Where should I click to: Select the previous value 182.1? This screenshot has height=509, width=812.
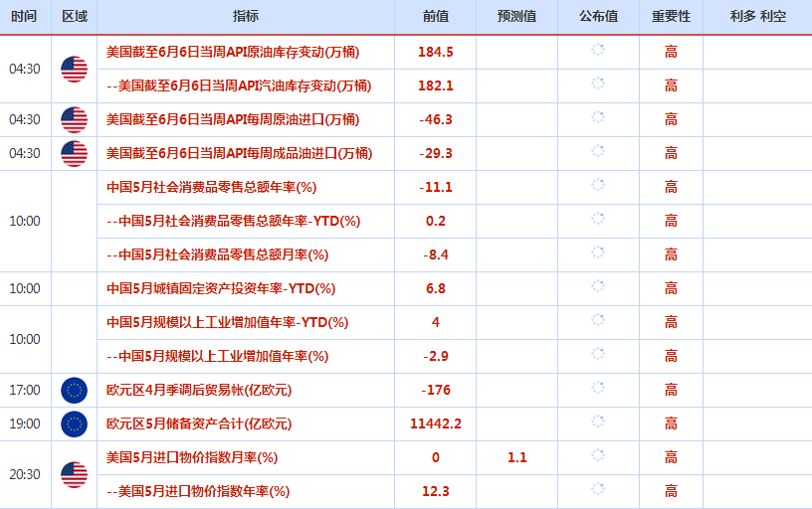coord(436,85)
